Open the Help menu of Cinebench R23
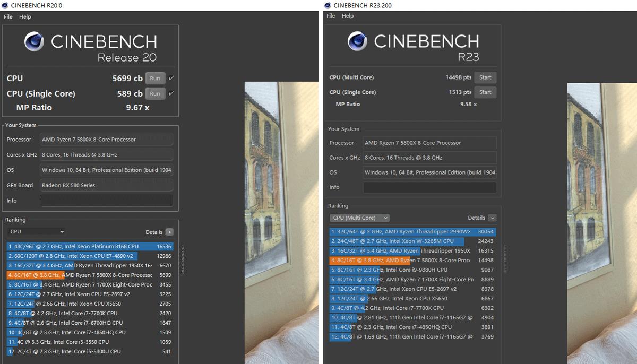 point(348,16)
